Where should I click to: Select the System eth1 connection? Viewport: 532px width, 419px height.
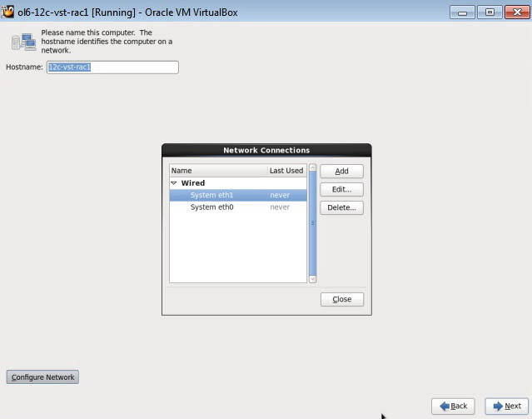click(238, 195)
